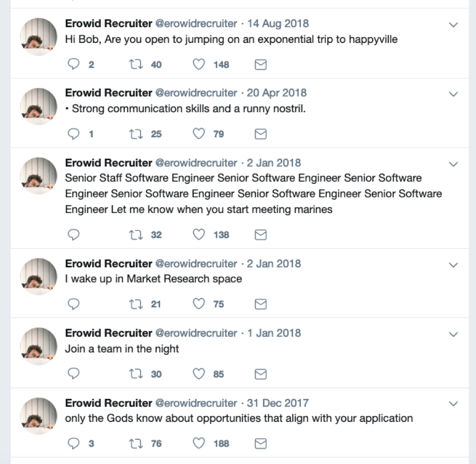Expand options for the 31 Dec 2017 tweet
The height and width of the screenshot is (464, 476).
[x=453, y=404]
